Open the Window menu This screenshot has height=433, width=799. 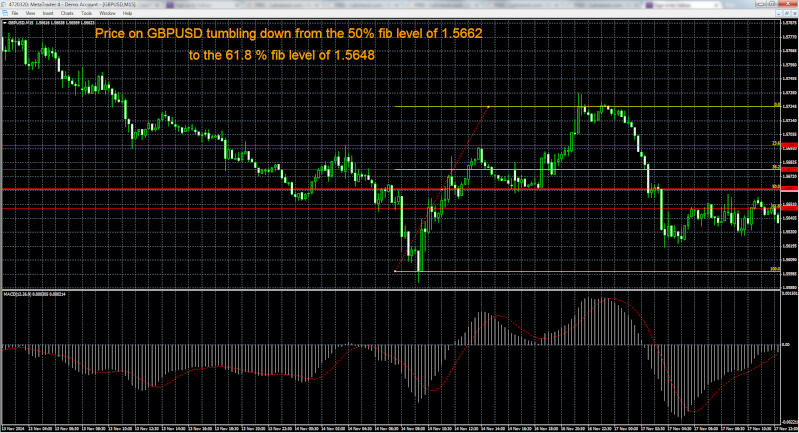107,13
